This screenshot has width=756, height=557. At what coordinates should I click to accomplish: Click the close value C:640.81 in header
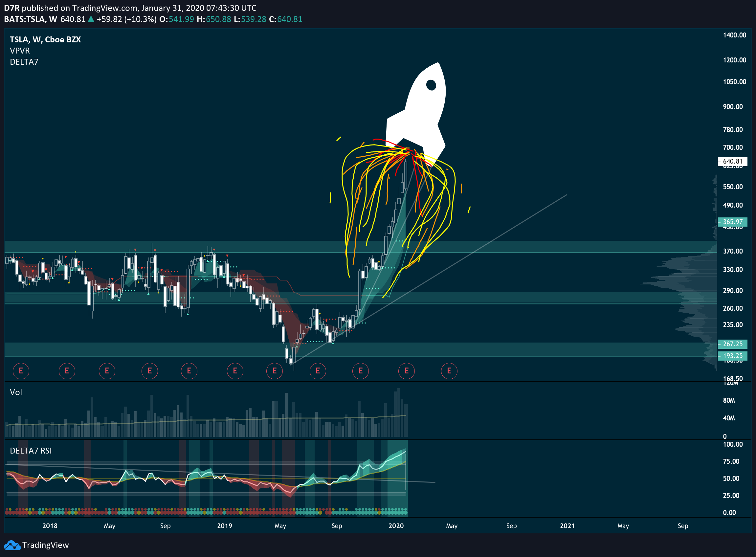(x=286, y=19)
